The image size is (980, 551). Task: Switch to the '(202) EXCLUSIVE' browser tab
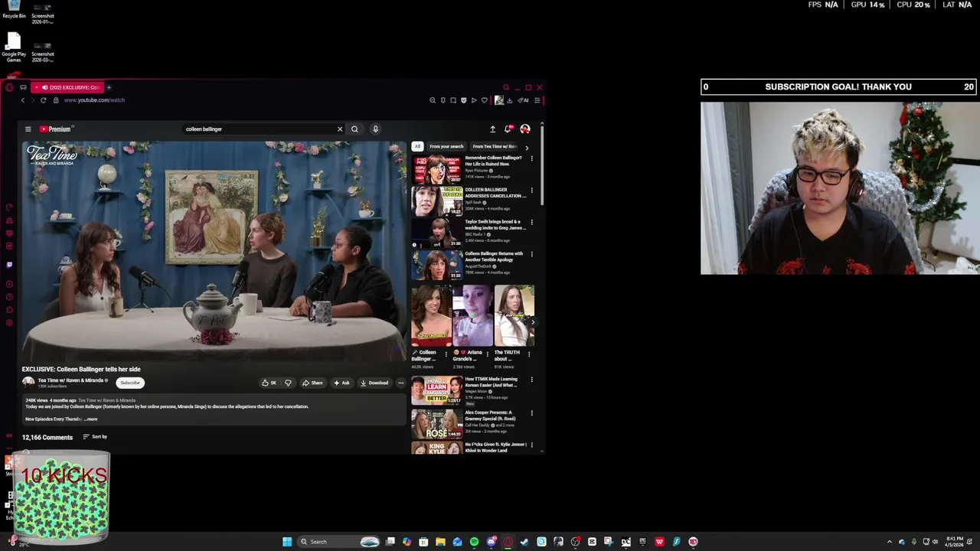69,87
